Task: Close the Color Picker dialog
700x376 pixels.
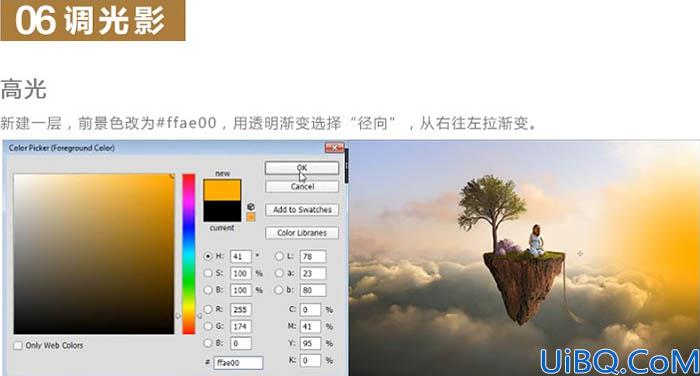Action: [x=334, y=148]
